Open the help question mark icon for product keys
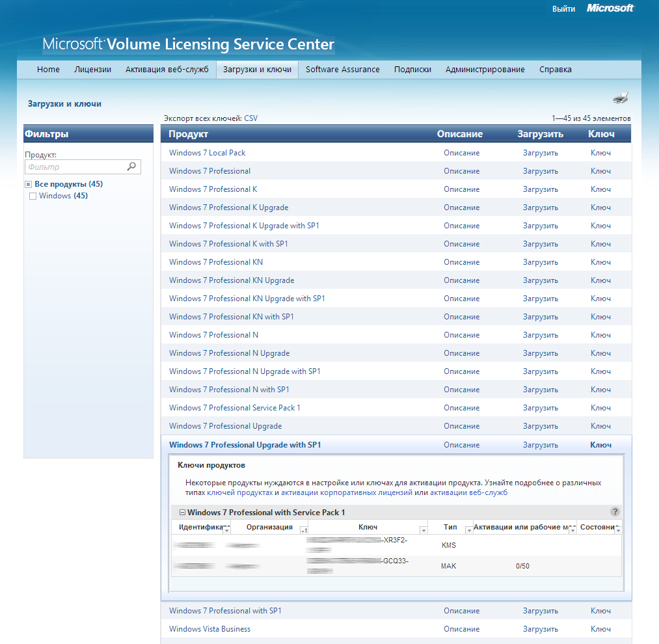The width and height of the screenshot is (659, 644). pos(615,511)
